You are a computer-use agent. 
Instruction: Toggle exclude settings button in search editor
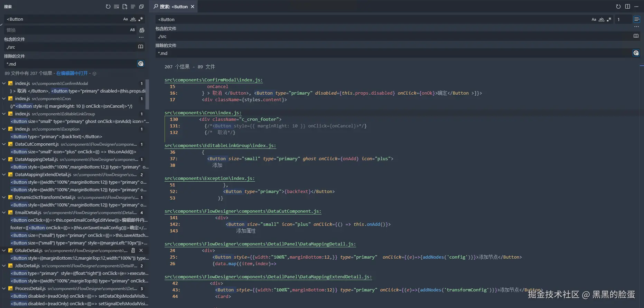point(636,53)
